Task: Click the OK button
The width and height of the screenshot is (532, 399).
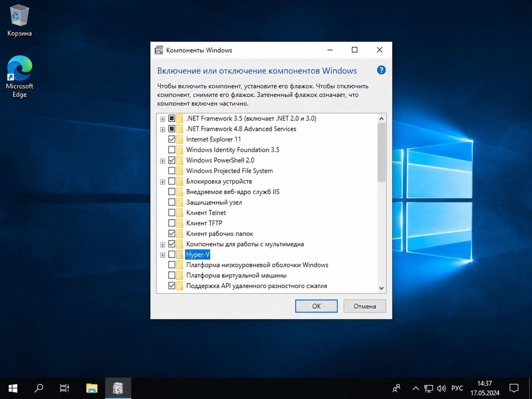Action: tap(316, 306)
